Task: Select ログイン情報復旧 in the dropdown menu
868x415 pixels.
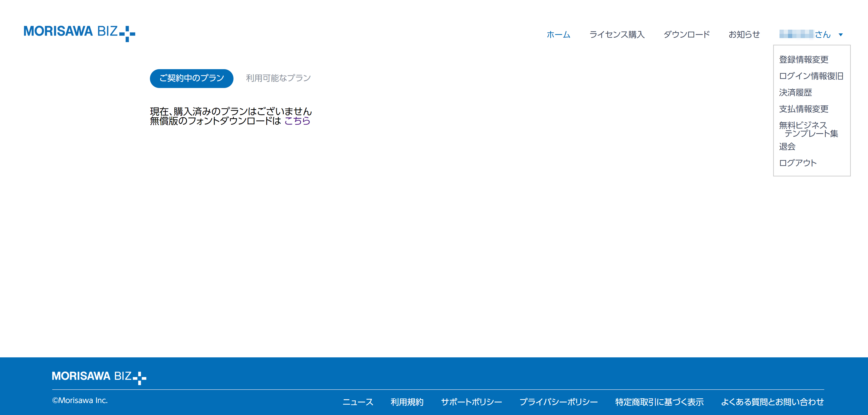Action: [x=811, y=76]
